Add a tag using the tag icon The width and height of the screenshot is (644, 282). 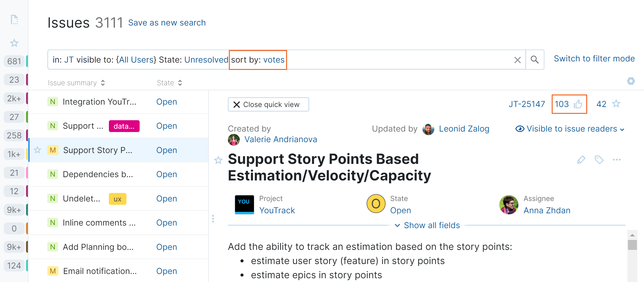(x=599, y=160)
